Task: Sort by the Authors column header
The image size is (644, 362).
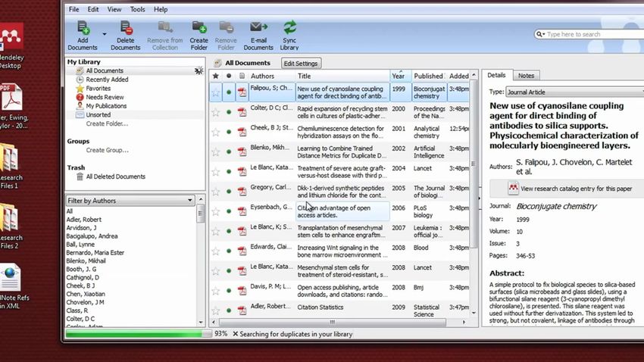Action: click(271, 76)
